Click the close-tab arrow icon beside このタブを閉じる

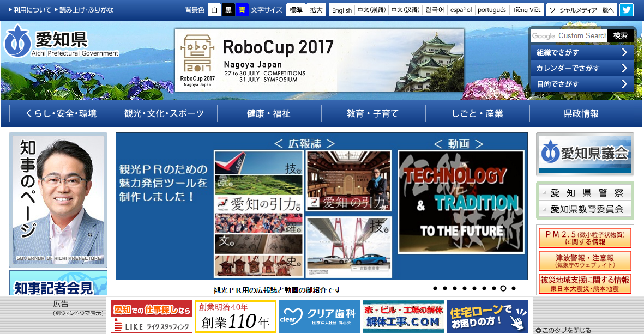tap(538, 330)
